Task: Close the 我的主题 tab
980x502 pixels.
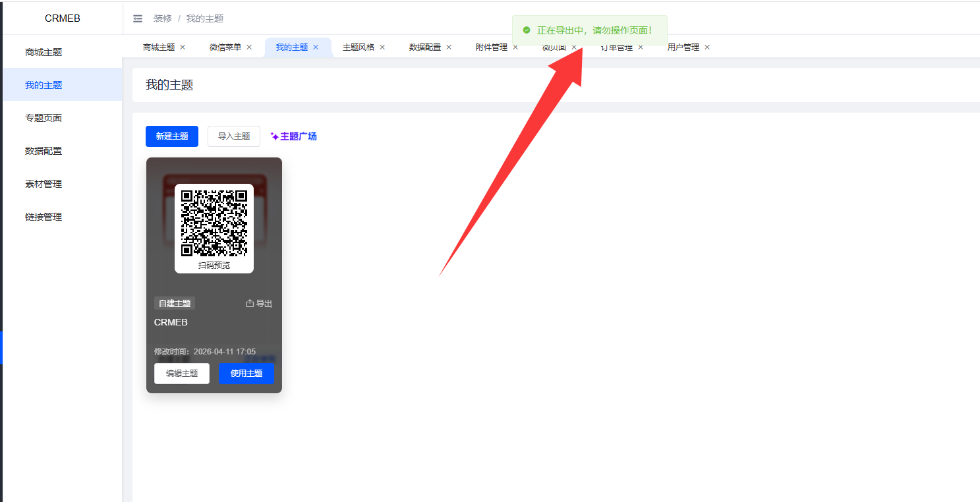Action: click(316, 47)
